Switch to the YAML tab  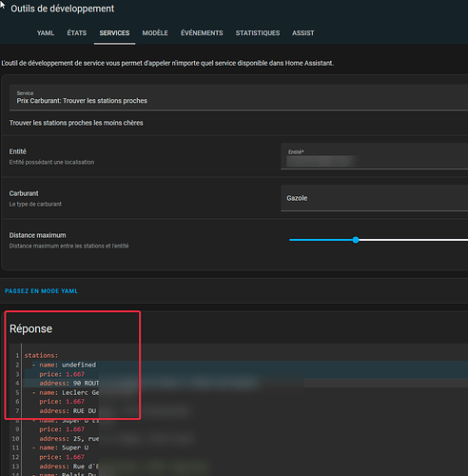click(x=46, y=33)
